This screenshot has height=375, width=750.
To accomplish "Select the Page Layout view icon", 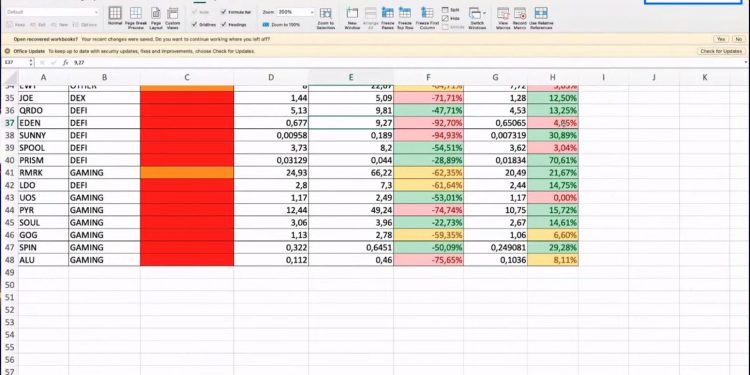I will coord(156,17).
